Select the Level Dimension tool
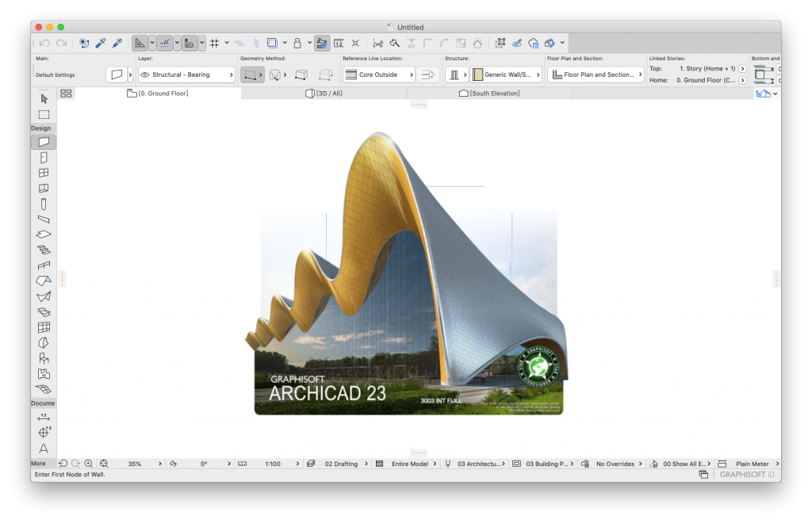 44,433
